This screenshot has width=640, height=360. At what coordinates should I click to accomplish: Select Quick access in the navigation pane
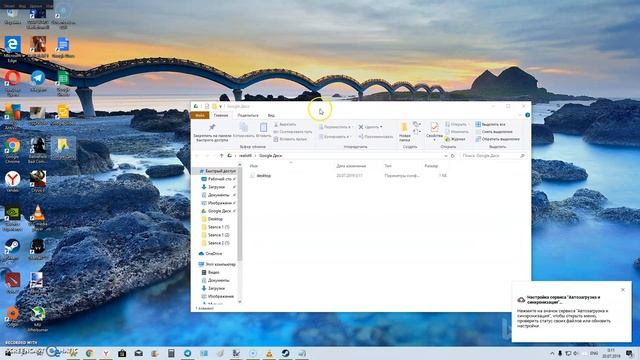coord(217,171)
